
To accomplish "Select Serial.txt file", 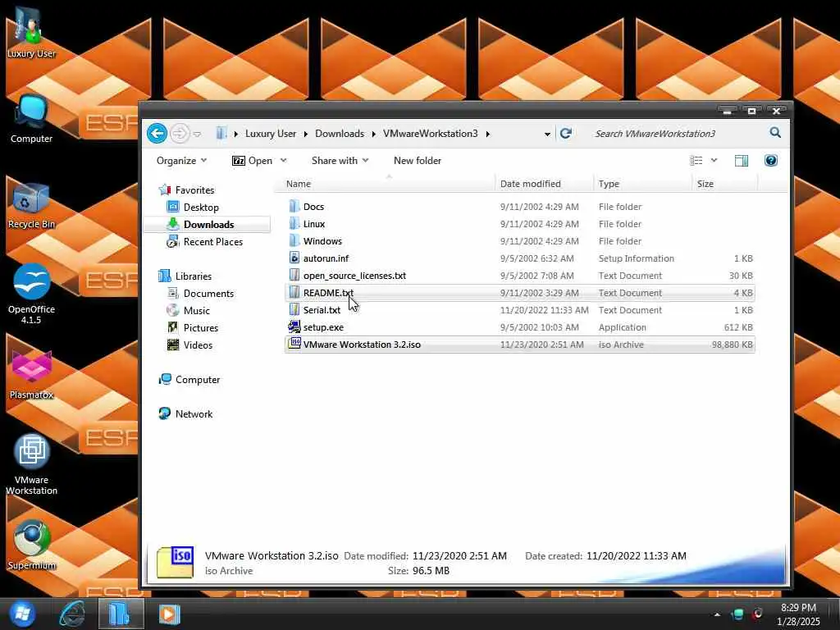I will pyautogui.click(x=519, y=310).
